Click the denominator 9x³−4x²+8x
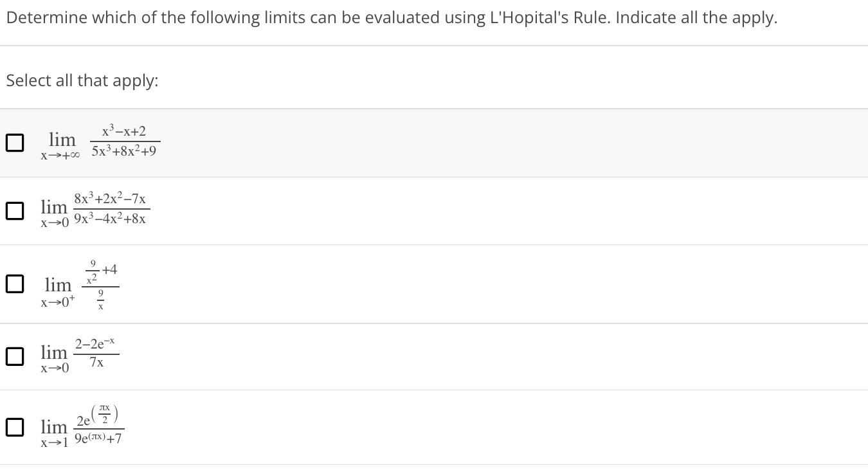Viewport: 868px width, 472px height. (110, 219)
